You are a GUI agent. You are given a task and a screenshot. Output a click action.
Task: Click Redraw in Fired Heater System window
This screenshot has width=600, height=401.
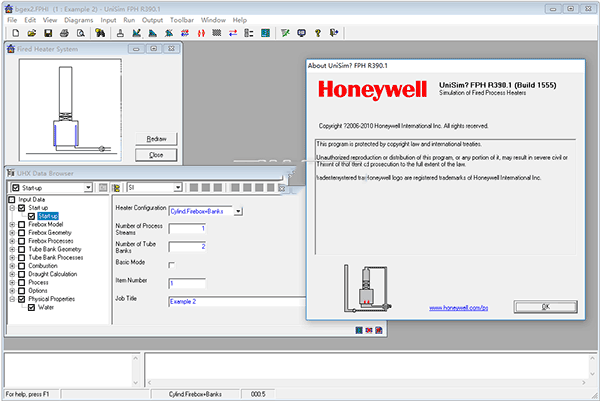point(156,139)
